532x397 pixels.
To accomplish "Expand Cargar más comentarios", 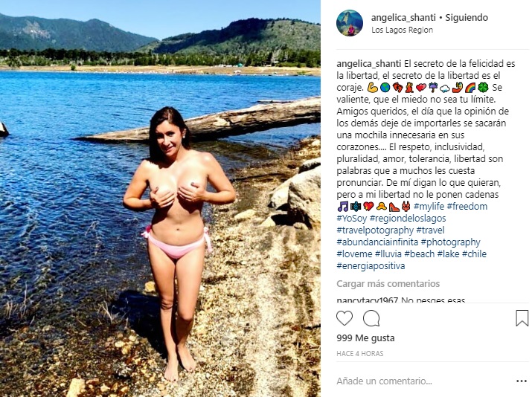I will click(x=388, y=283).
